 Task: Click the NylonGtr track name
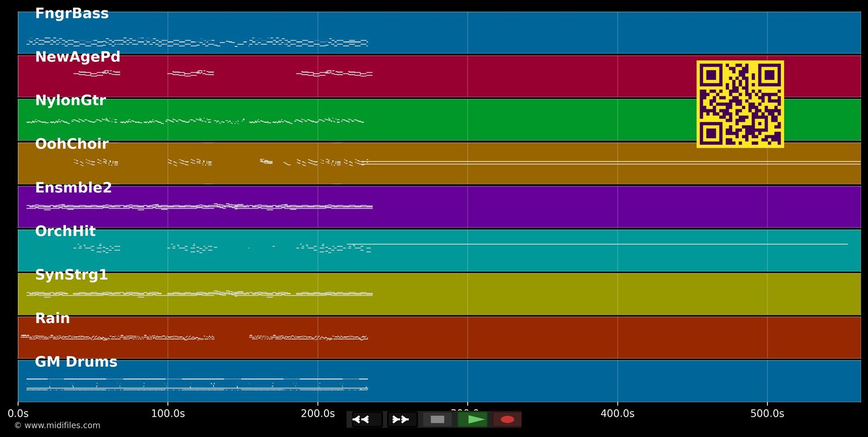[x=71, y=101]
